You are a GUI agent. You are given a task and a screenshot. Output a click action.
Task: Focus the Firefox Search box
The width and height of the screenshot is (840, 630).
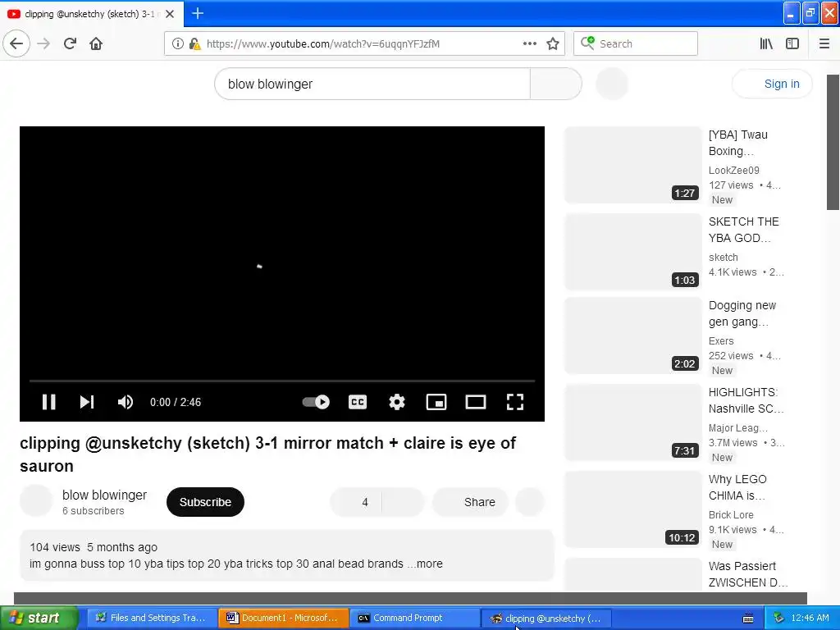pyautogui.click(x=636, y=43)
